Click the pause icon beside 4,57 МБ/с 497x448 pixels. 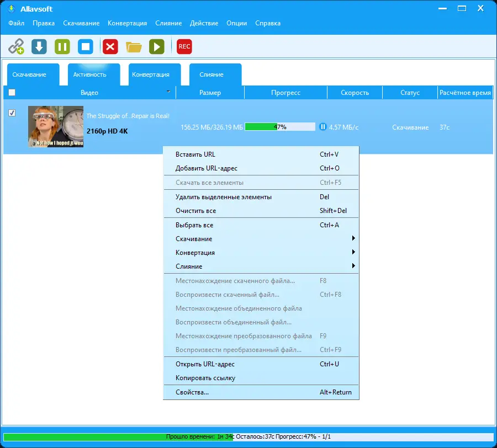pos(322,127)
